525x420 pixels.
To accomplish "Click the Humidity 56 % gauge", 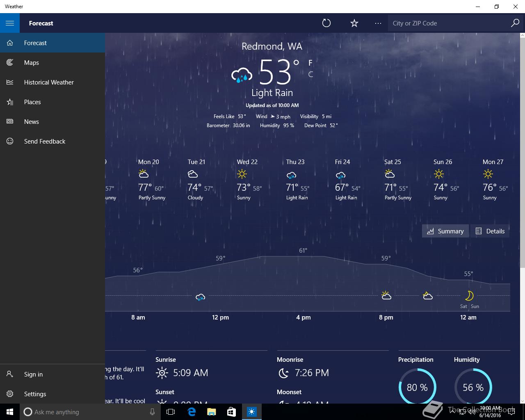I will coord(473,387).
